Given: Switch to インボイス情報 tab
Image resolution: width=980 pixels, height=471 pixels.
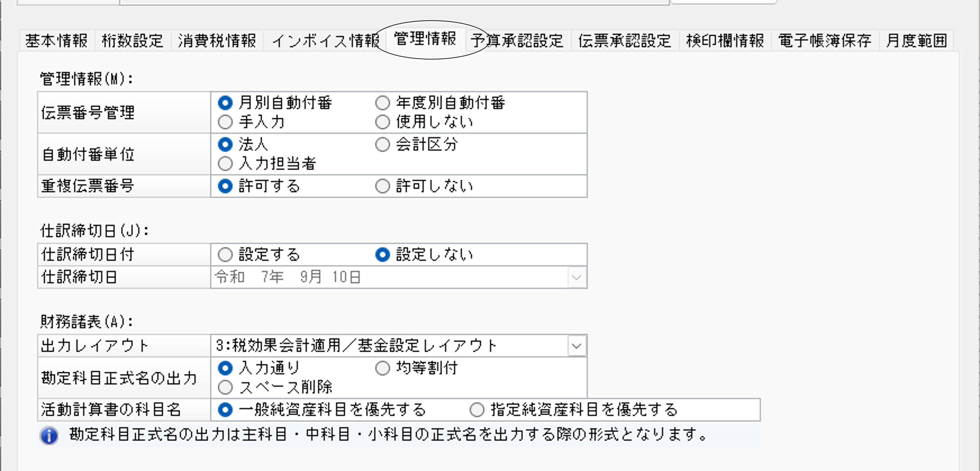Looking at the screenshot, I should [x=326, y=41].
